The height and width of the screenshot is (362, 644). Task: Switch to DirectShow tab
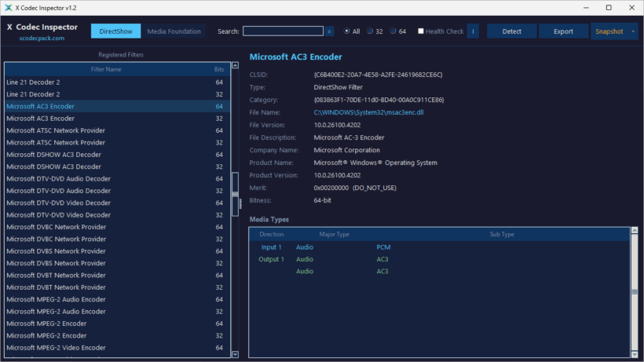coord(115,31)
